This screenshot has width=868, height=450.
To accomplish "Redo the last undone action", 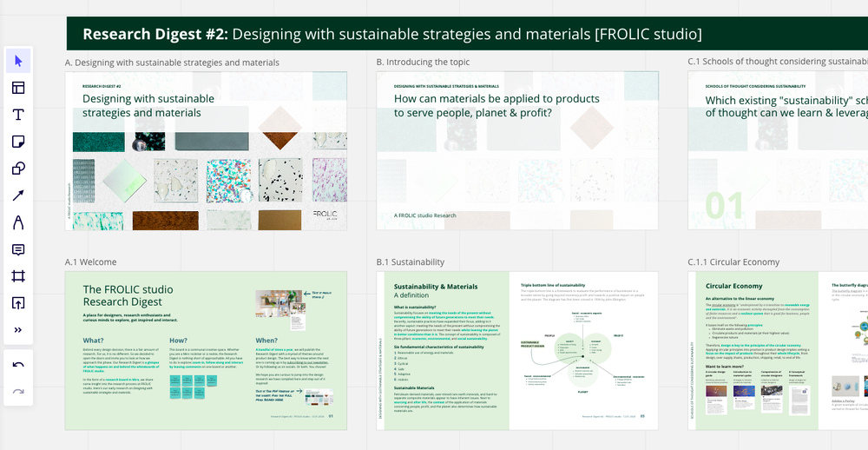I will (x=18, y=392).
